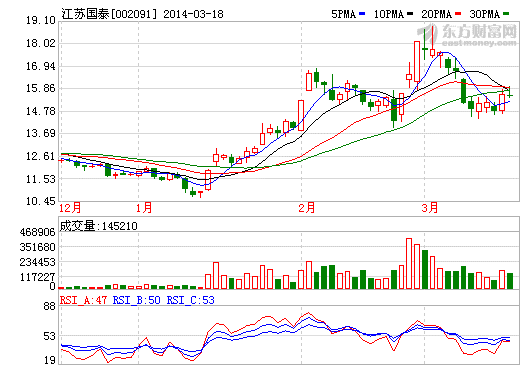The width and height of the screenshot is (520, 365).
Task: Click the 11.53 price axis label
Action: (x=41, y=179)
